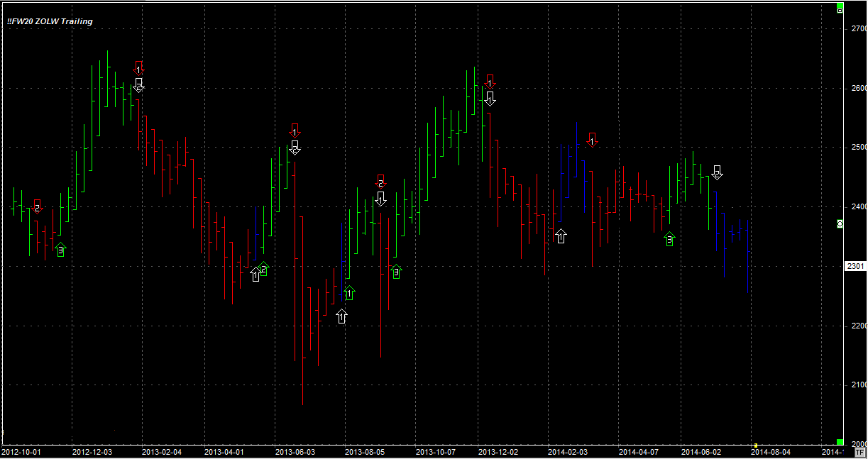Click the 2013-06-03 date label on time axis

tap(295, 451)
